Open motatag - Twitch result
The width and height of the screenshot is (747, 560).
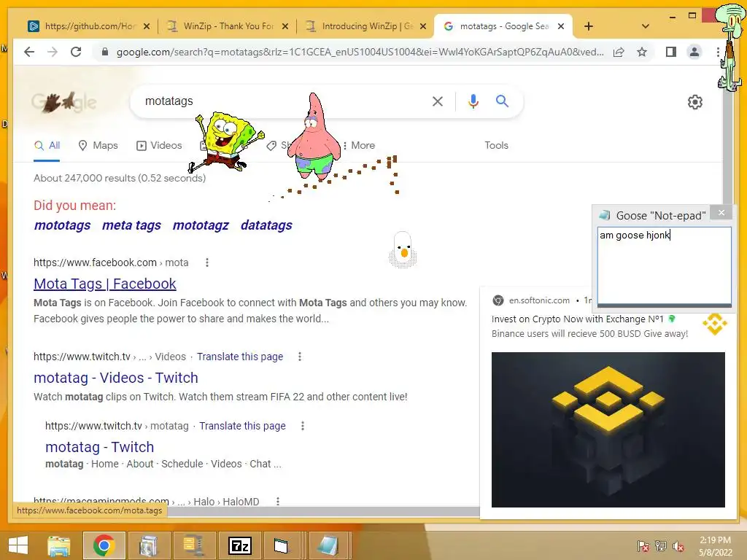(x=99, y=447)
